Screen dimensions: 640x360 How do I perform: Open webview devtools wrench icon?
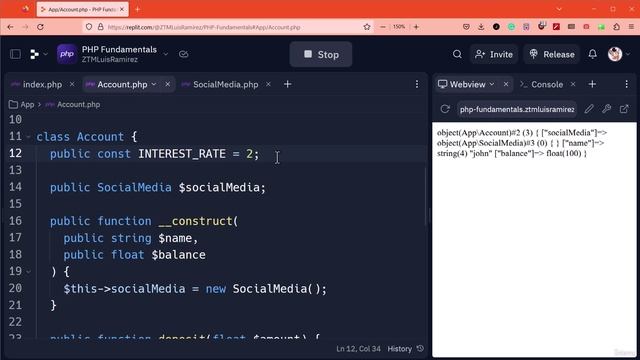pyautogui.click(x=607, y=109)
